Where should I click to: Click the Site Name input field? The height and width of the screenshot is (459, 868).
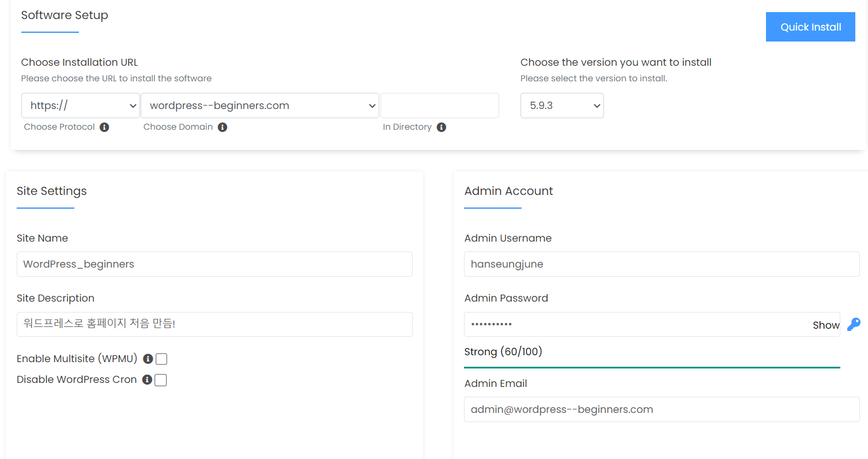click(x=214, y=264)
